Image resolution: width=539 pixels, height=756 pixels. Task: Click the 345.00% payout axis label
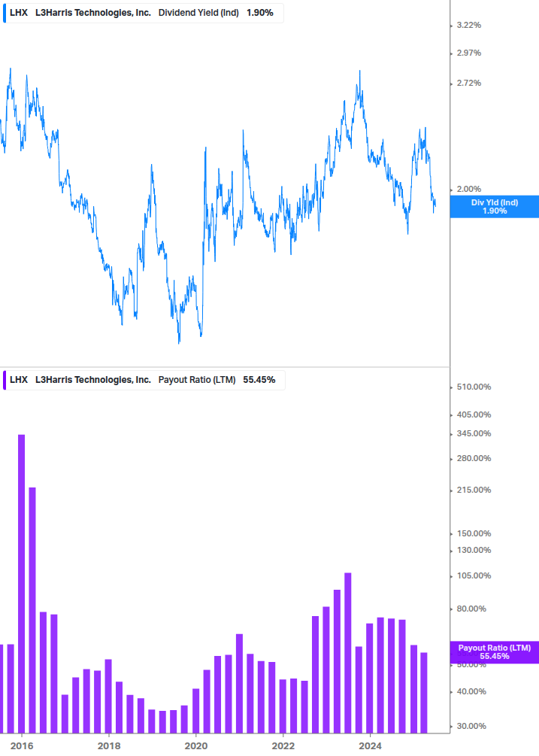point(474,433)
